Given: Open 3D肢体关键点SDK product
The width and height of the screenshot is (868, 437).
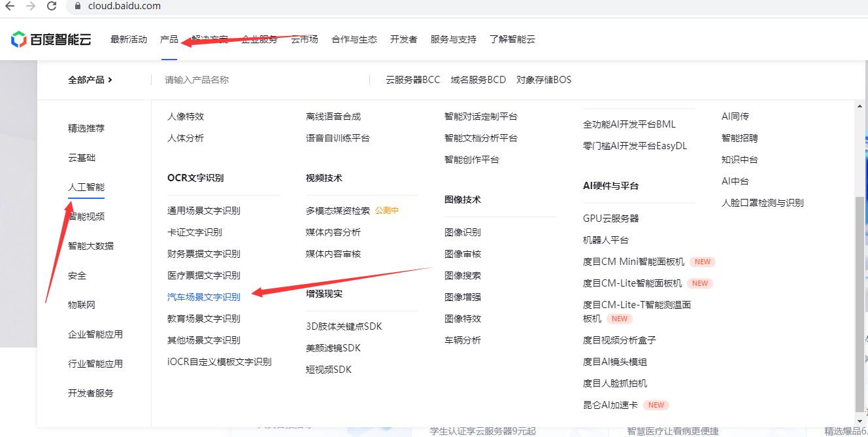Looking at the screenshot, I should tap(344, 326).
